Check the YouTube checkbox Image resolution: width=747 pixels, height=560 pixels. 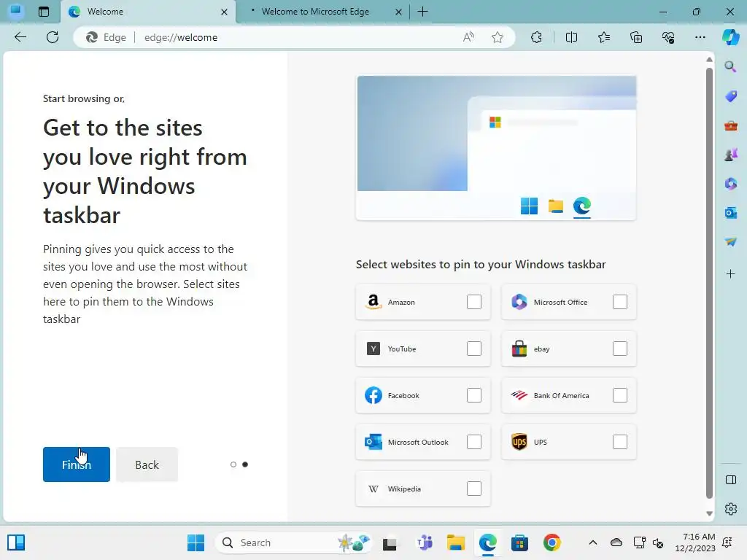coord(474,348)
